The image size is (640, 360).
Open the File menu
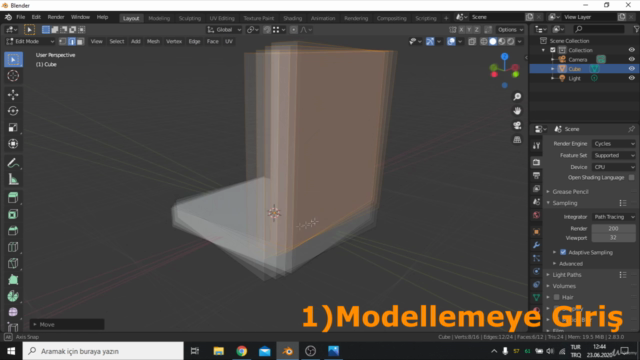coord(20,17)
